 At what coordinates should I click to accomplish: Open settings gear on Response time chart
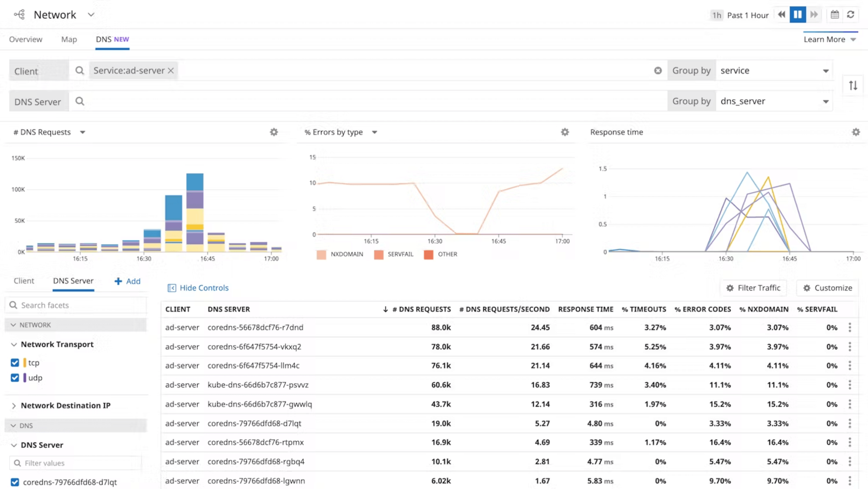tap(855, 132)
